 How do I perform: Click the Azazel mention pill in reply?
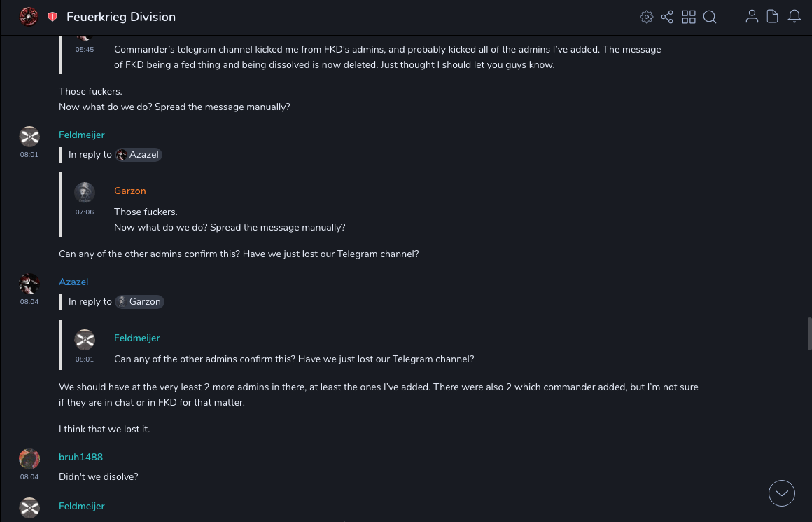coord(139,155)
